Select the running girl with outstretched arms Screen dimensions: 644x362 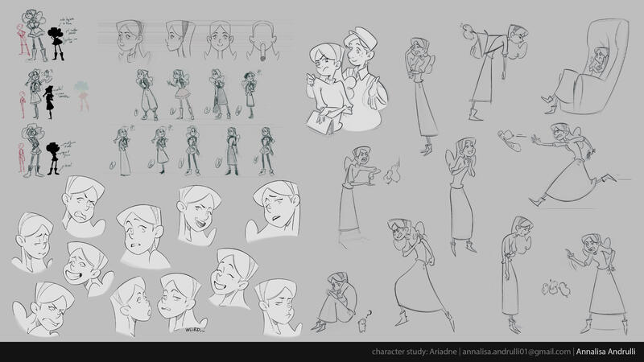563,161
